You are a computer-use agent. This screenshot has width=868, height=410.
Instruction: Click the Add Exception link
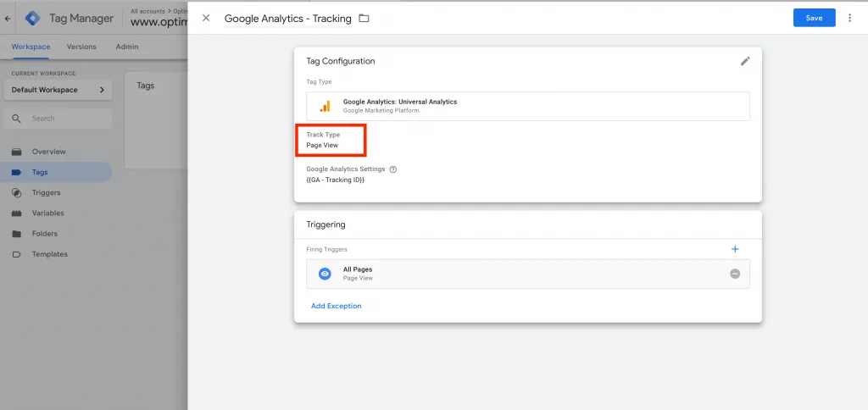(336, 306)
